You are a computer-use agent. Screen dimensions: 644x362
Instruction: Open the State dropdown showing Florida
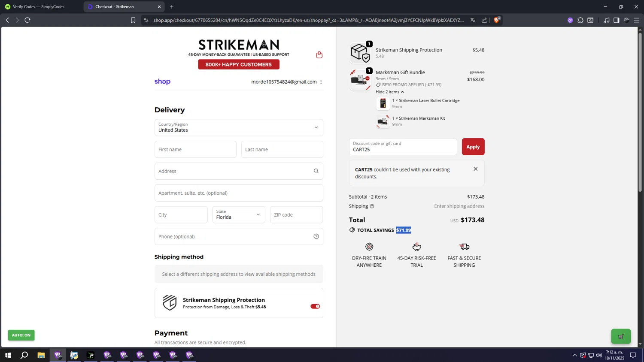(239, 214)
